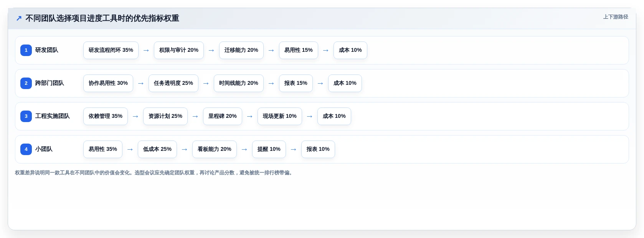This screenshot has height=238, width=644.
Task: Select the 提醒 10% chip
Action: click(269, 149)
